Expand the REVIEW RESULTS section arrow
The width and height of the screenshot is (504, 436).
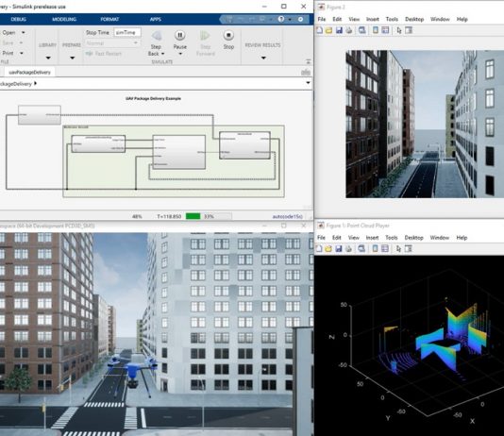263,58
